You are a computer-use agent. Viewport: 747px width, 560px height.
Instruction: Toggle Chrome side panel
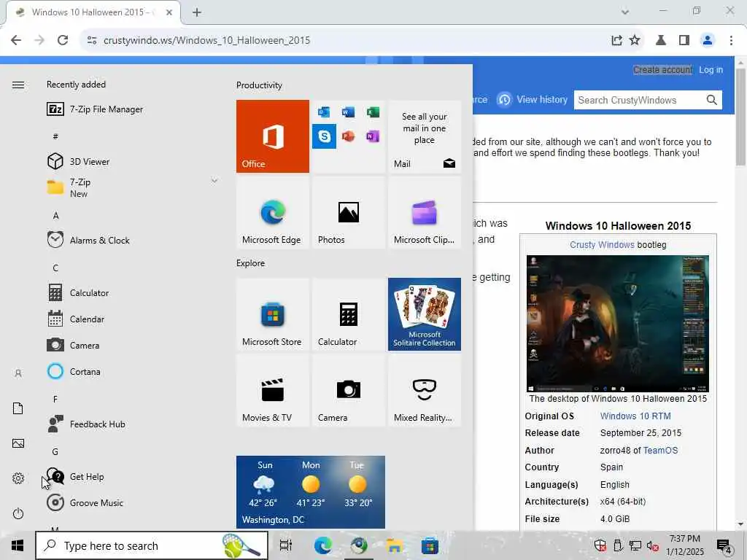tap(684, 41)
